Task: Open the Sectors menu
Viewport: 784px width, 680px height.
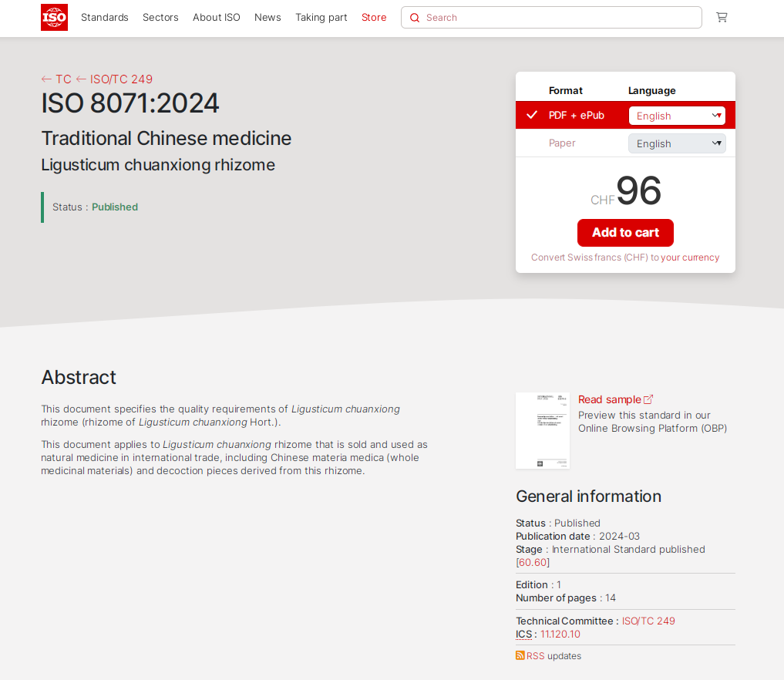Action: click(160, 18)
